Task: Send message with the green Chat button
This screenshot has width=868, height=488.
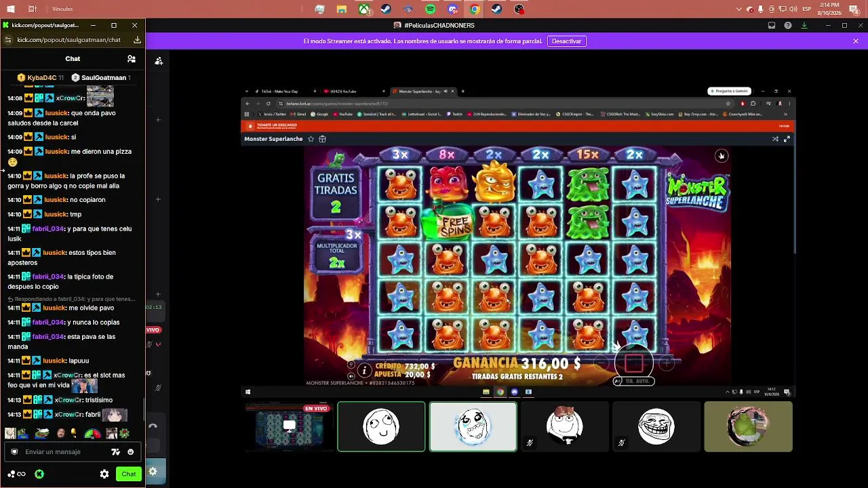Action: coord(129,474)
